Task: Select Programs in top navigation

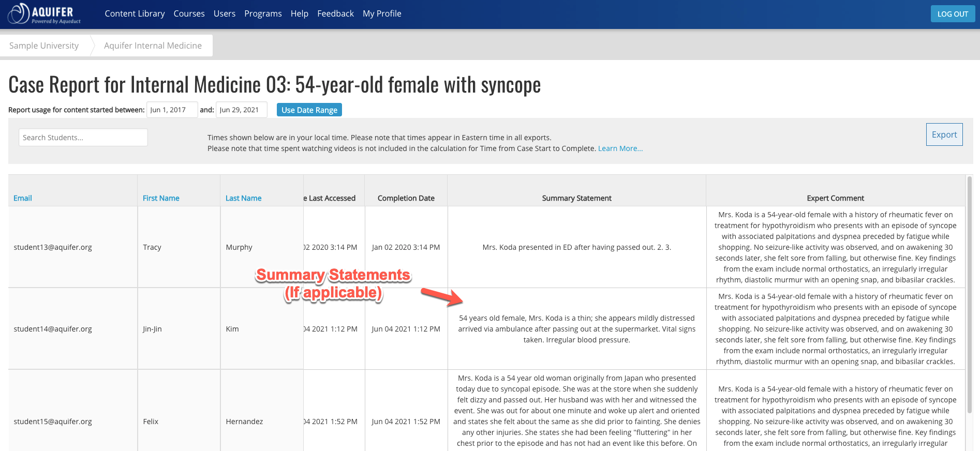Action: [263, 13]
